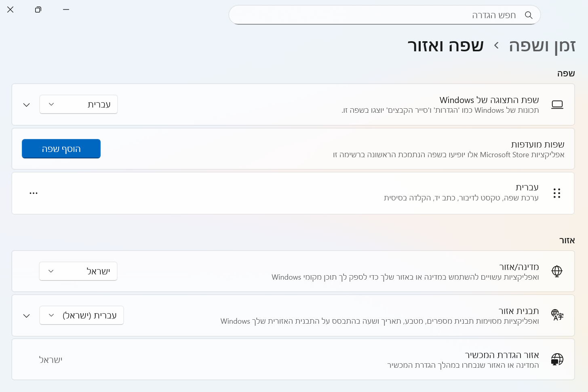
Task: Open the three-dot menu for עברית language
Action: pyautogui.click(x=34, y=193)
